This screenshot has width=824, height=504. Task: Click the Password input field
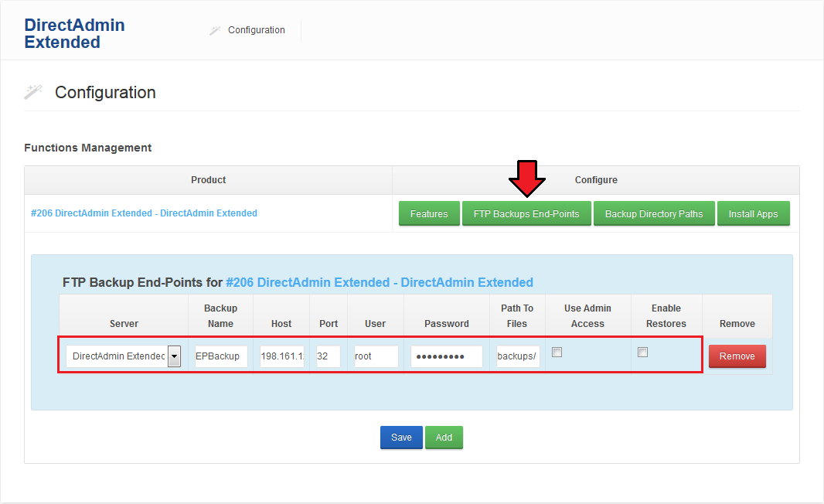(x=447, y=356)
